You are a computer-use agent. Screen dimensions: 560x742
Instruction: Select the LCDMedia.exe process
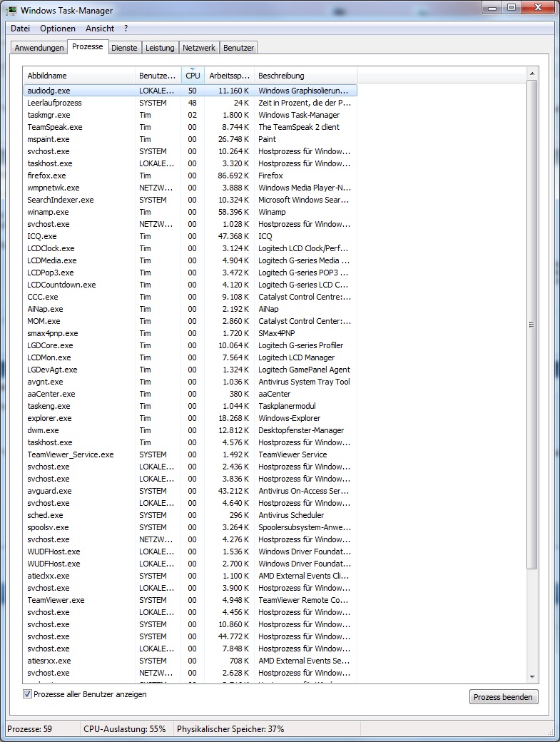(x=190, y=260)
